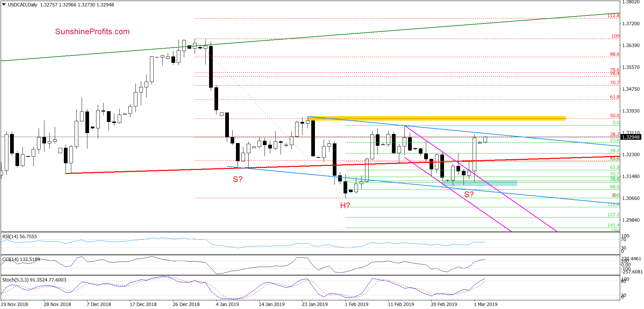Viewport: 644px width, 309px height.
Task: Click the 7 Dec 2018 date label
Action: 99,304
